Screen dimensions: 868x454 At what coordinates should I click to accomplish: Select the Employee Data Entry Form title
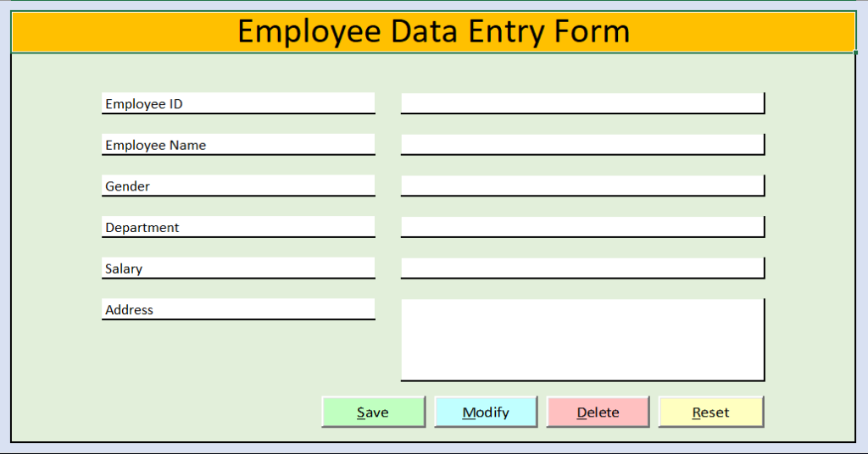click(x=433, y=31)
